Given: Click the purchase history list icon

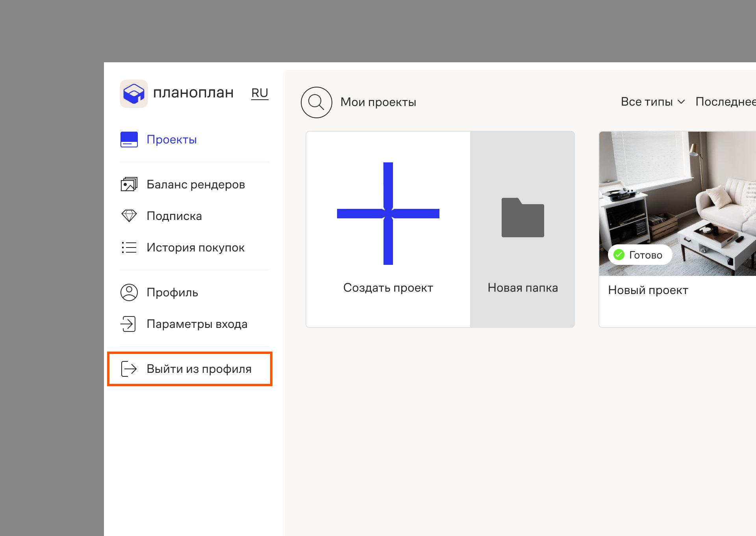Looking at the screenshot, I should [129, 248].
